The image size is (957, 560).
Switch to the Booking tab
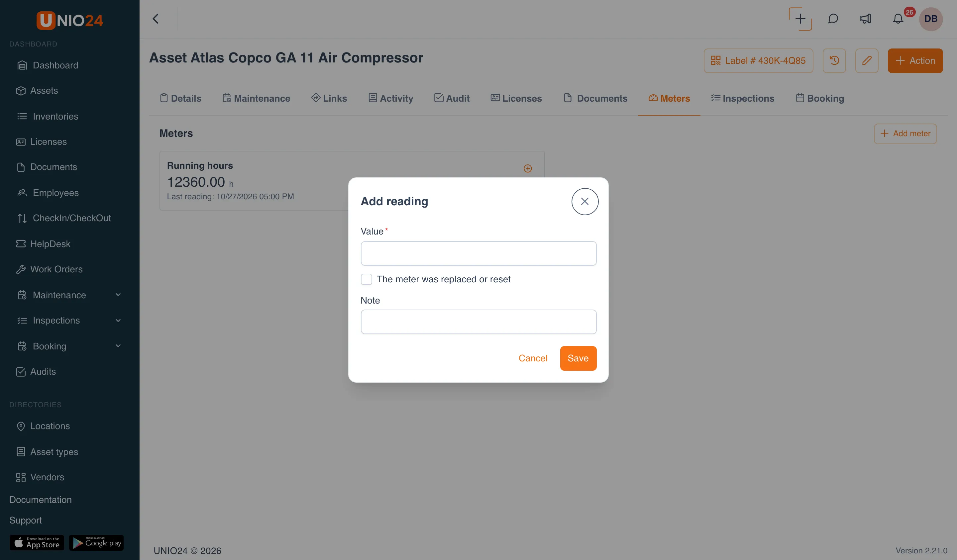point(820,98)
